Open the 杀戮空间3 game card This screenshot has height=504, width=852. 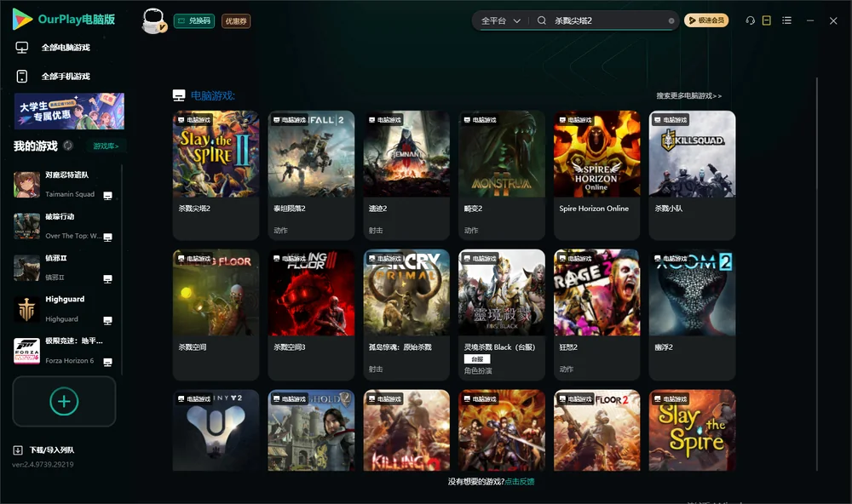pos(311,314)
